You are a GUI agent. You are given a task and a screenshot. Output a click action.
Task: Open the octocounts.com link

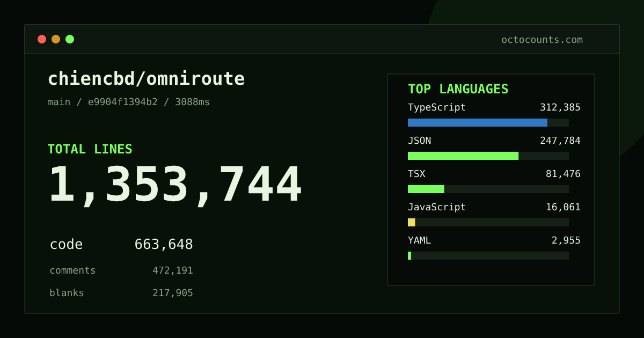pos(542,40)
